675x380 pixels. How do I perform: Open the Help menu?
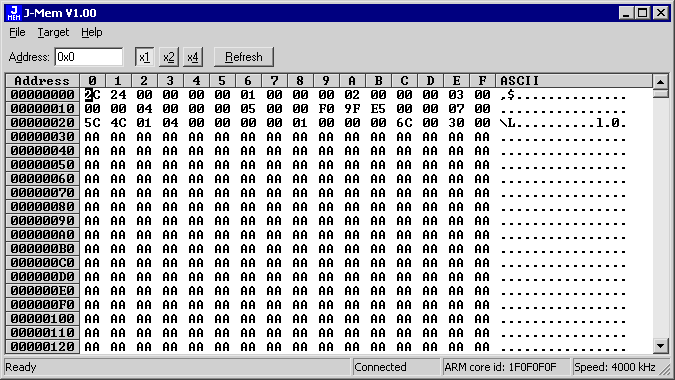[x=92, y=32]
